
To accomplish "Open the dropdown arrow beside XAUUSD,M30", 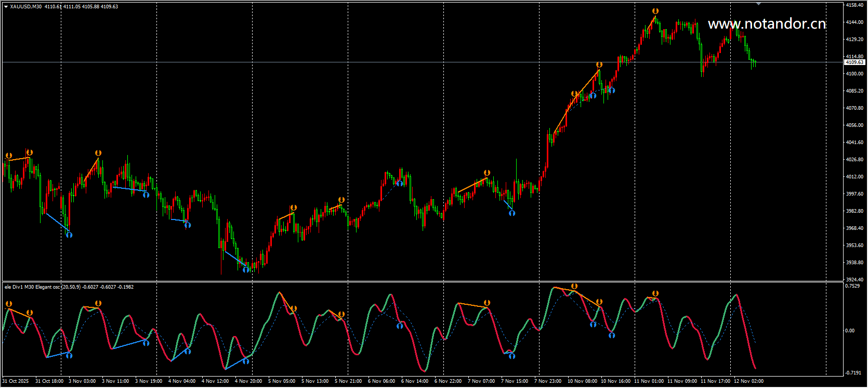I will (6, 7).
